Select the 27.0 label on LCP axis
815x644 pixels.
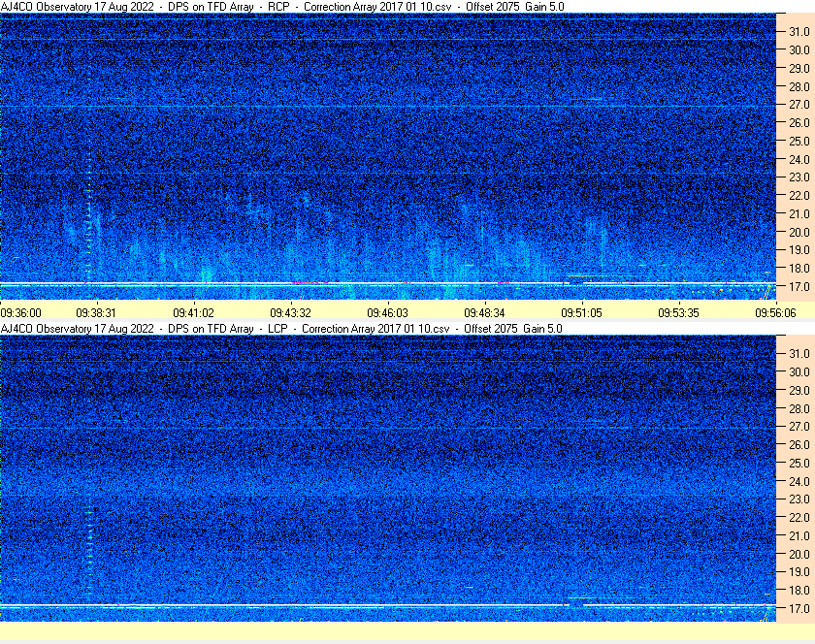(799, 426)
